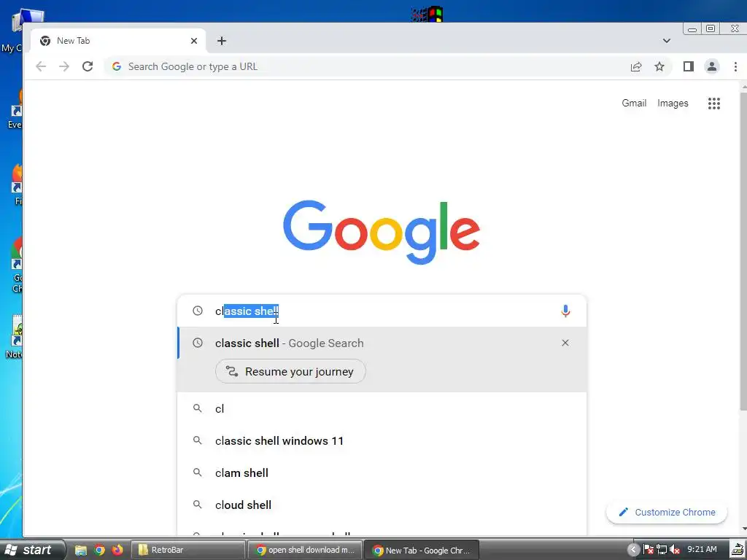Open the profile avatar icon
Image resolution: width=747 pixels, height=560 pixels.
712,66
